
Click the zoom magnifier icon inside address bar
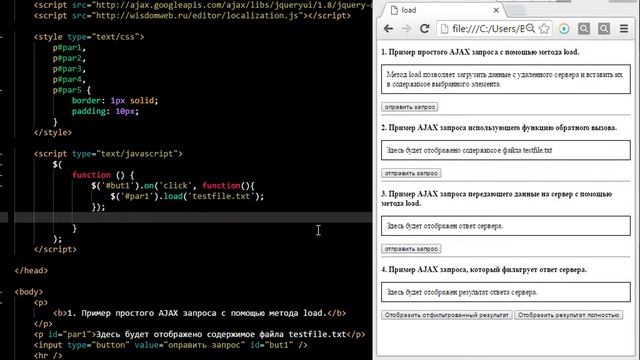click(530, 28)
